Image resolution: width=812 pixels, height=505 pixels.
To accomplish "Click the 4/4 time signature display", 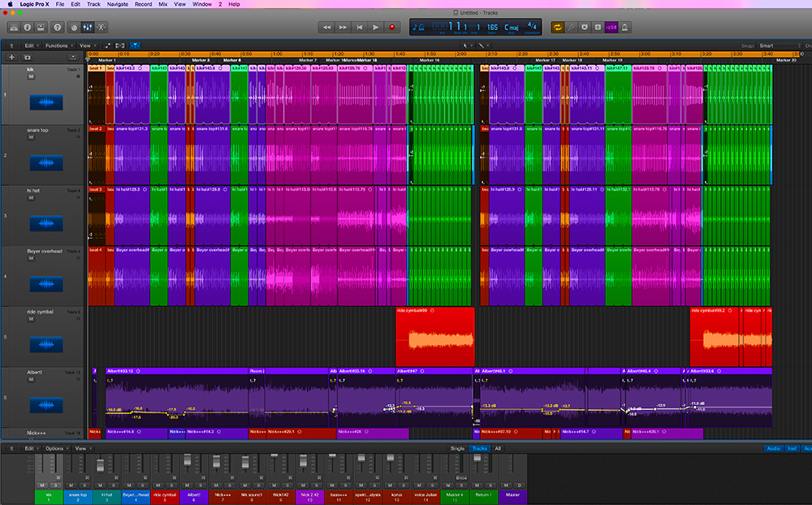I will pos(532,26).
